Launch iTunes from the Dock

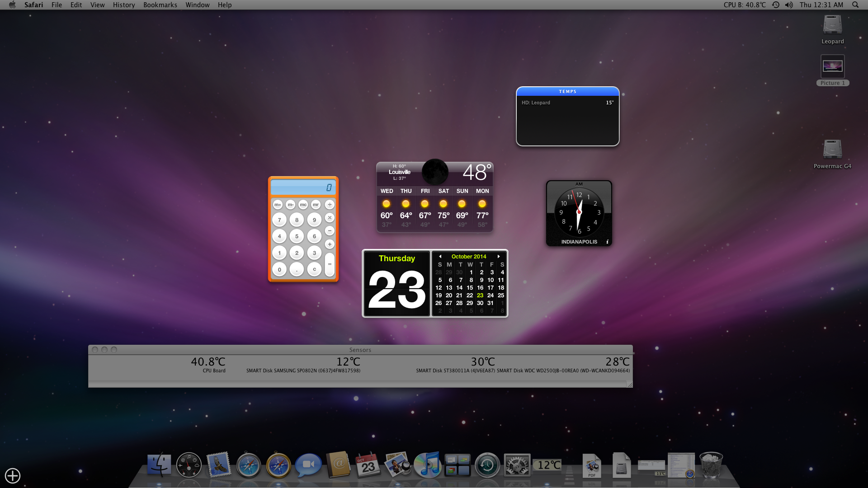coord(427,465)
